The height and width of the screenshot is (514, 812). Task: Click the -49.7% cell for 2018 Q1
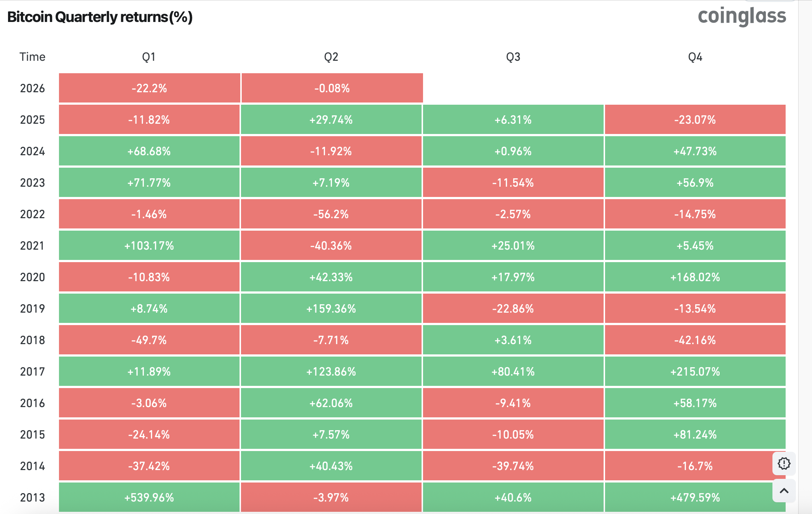coord(149,340)
